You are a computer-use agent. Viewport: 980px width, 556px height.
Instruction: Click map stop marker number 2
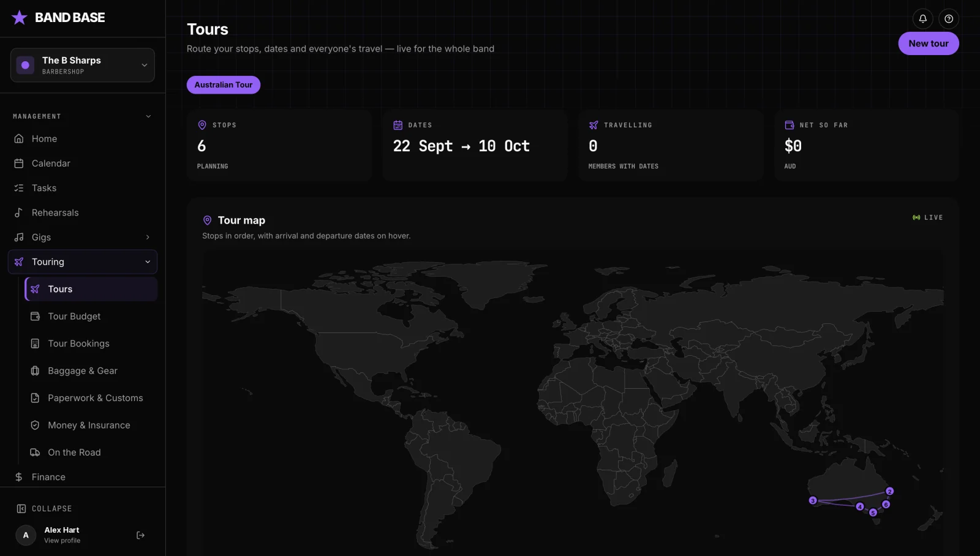[x=890, y=491]
